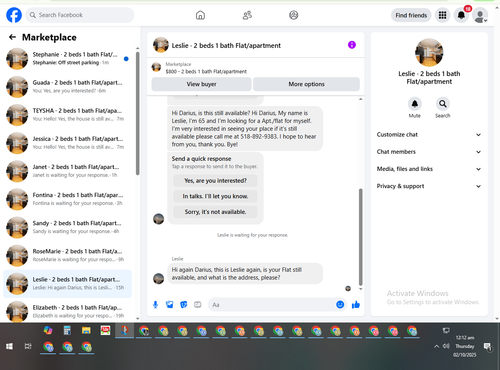Click the Find friends button
The height and width of the screenshot is (370, 500).
pos(411,15)
